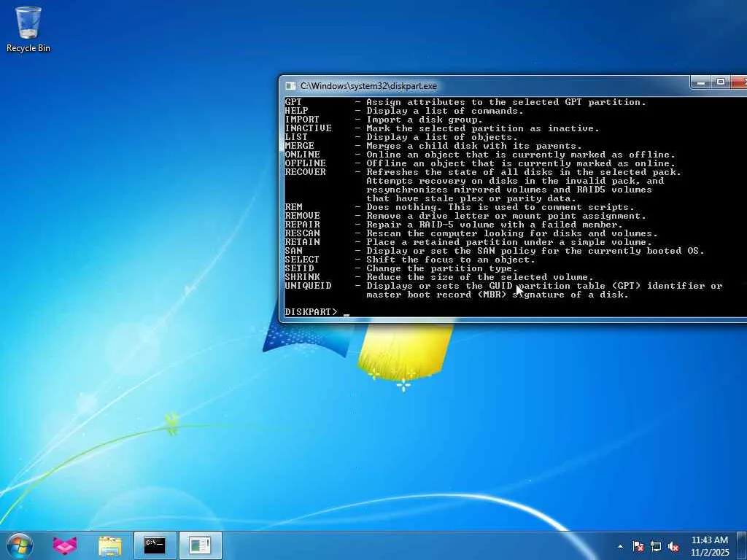Show hidden tray icons arrow
Viewport: 747px width, 560px height.
pos(620,546)
